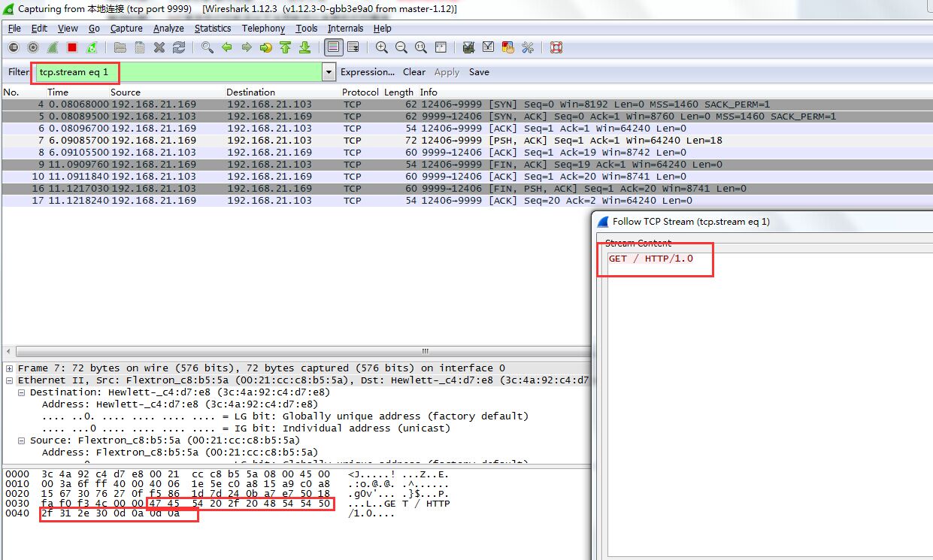Image resolution: width=933 pixels, height=560 pixels.
Task: Open the Analyze menu
Action: pyautogui.click(x=168, y=29)
